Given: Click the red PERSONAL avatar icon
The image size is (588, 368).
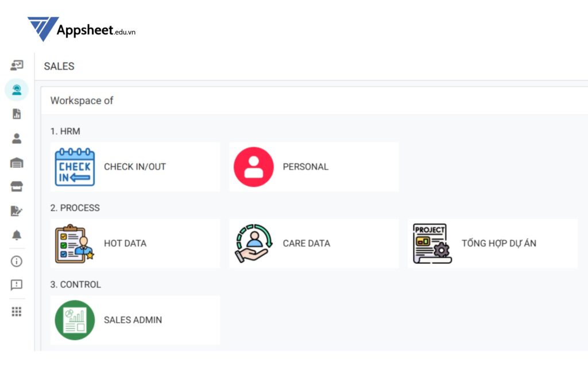Looking at the screenshot, I should click(x=253, y=167).
